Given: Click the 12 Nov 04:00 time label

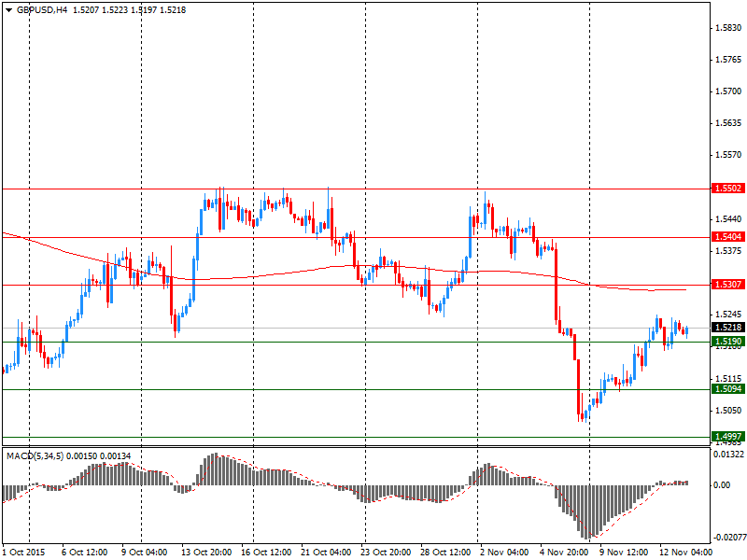Looking at the screenshot, I should point(685,552).
